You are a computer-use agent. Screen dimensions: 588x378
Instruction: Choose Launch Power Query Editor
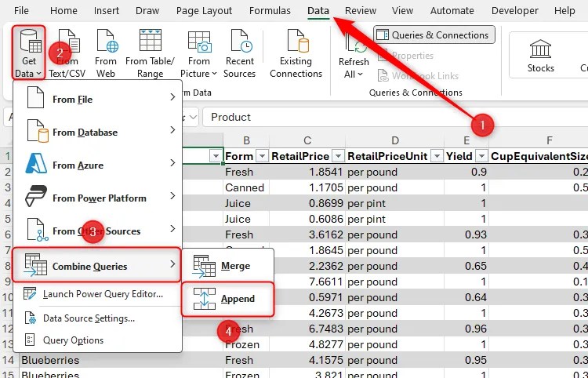97,294
